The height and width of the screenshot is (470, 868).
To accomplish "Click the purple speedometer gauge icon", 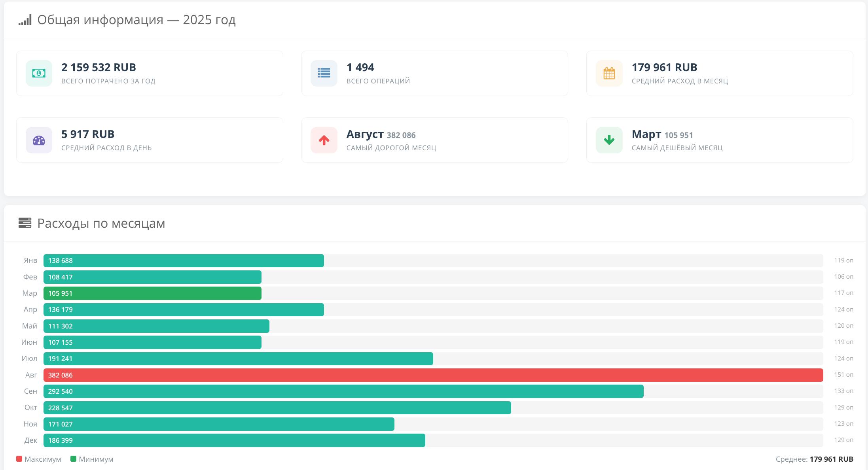I will tap(39, 140).
